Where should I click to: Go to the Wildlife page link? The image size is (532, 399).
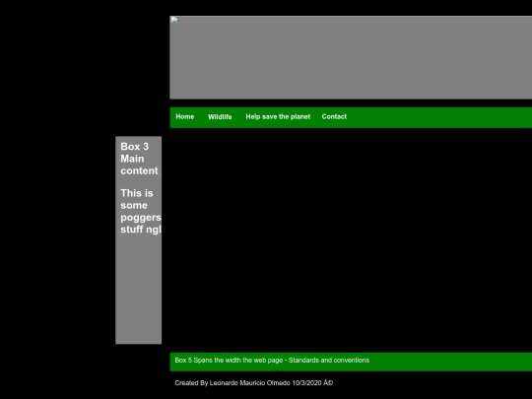[220, 116]
